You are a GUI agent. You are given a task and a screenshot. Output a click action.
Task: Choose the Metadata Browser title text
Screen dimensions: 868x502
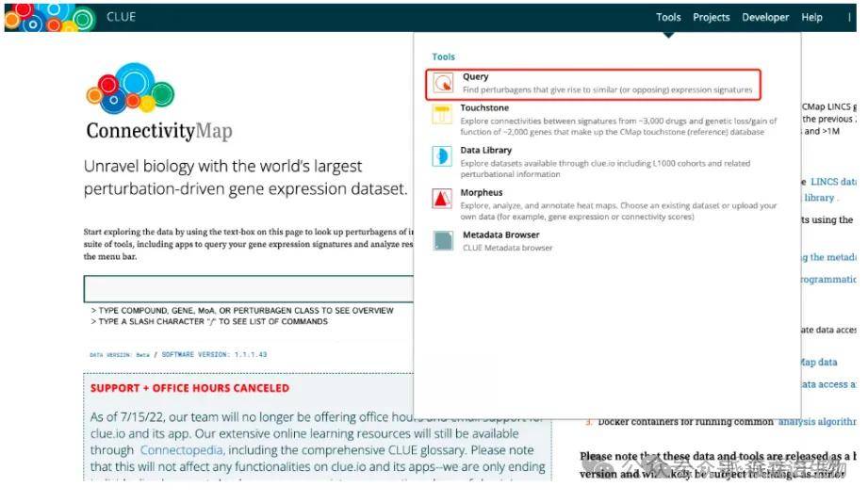[x=501, y=235]
